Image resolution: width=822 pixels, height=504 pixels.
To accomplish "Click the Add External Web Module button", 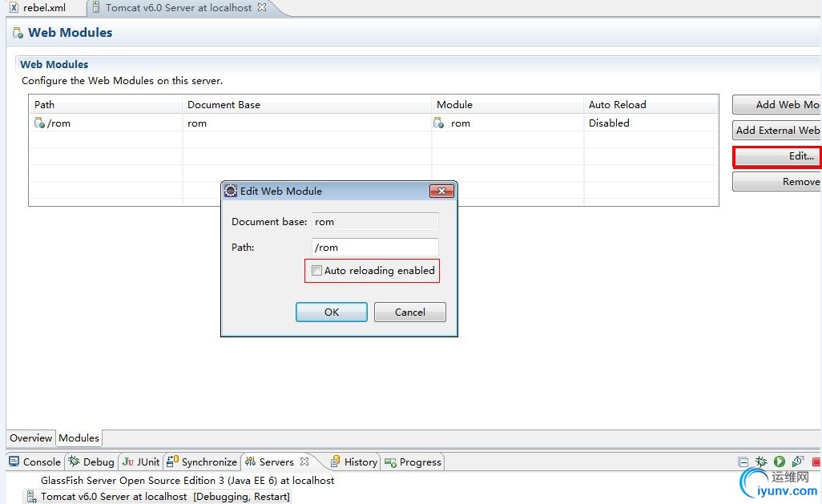I will 777,130.
